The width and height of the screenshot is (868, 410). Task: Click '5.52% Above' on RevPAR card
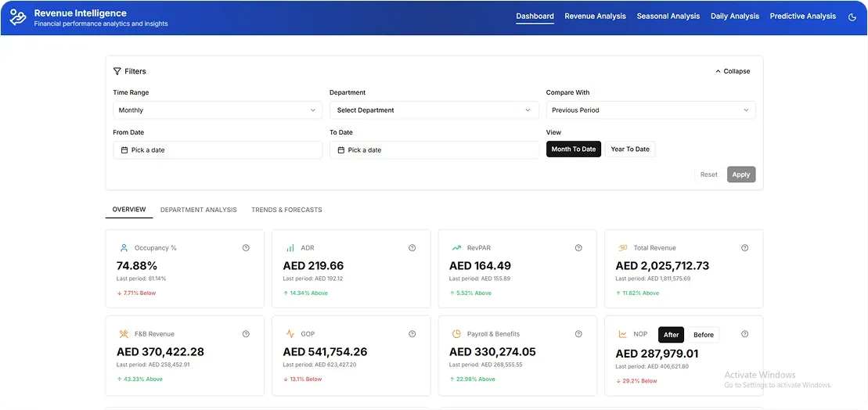tap(470, 293)
